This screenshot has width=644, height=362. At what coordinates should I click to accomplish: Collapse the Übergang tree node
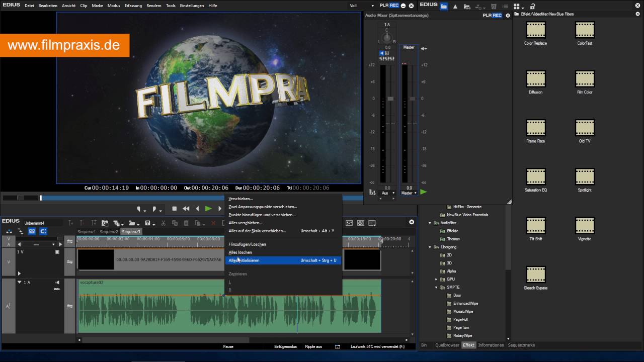[x=430, y=247]
